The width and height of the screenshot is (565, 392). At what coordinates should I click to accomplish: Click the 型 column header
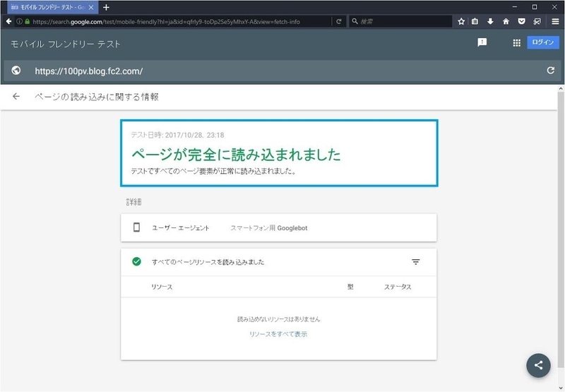[x=350, y=287]
